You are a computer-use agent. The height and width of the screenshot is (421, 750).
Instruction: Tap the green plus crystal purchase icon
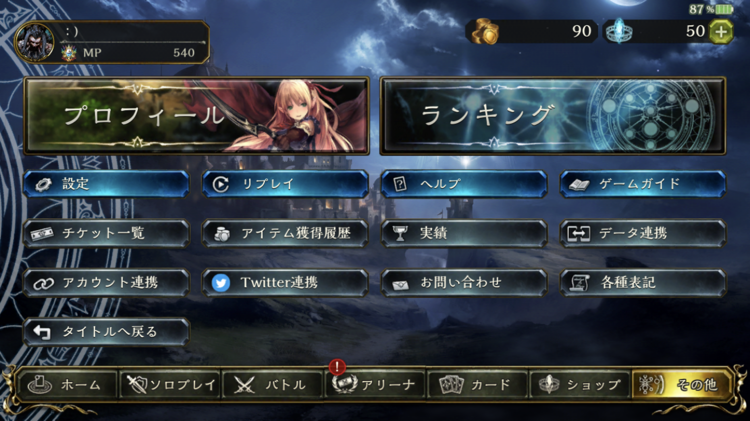point(721,32)
